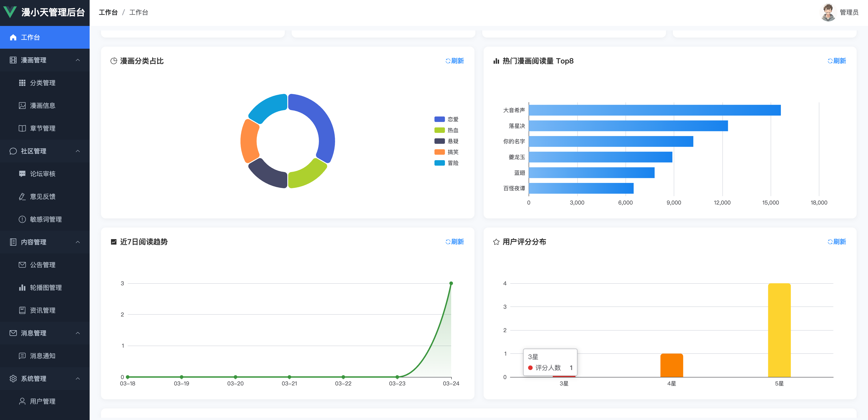Click the 敏感词管理 warning circle icon
Screen dimensions: 868x420
(22, 219)
